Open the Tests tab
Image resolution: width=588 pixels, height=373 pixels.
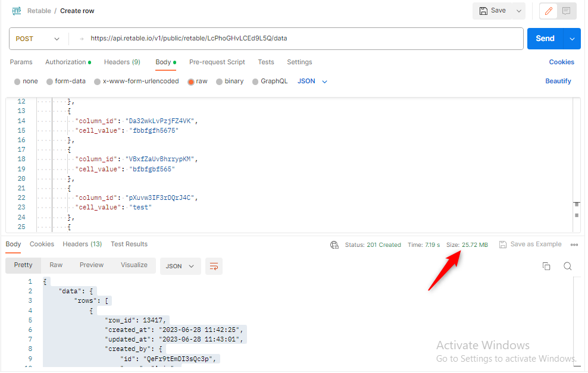(x=266, y=62)
